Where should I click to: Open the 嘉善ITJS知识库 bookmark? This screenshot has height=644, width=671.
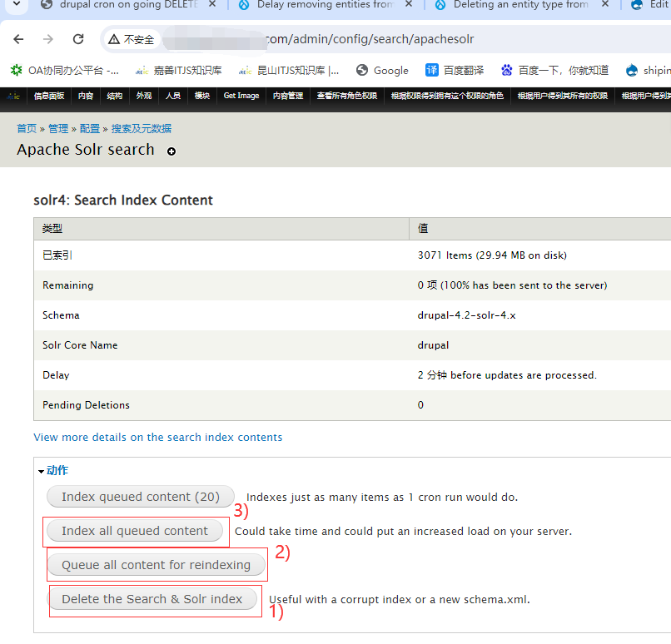[178, 70]
